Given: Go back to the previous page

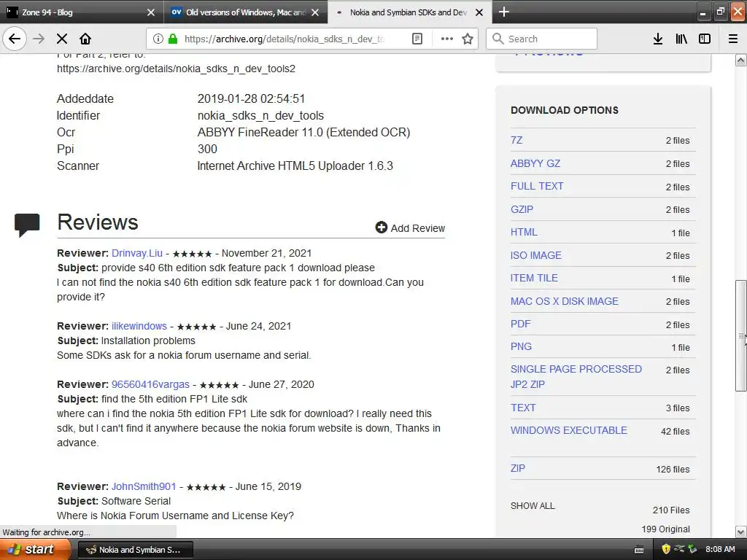Looking at the screenshot, I should click(x=15, y=39).
